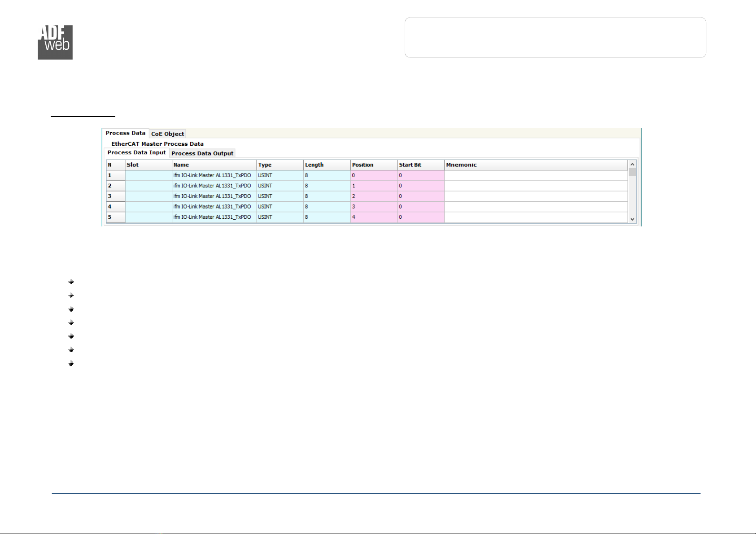Click the Length cell in row 2
This screenshot has height=534, width=756.
click(x=327, y=186)
